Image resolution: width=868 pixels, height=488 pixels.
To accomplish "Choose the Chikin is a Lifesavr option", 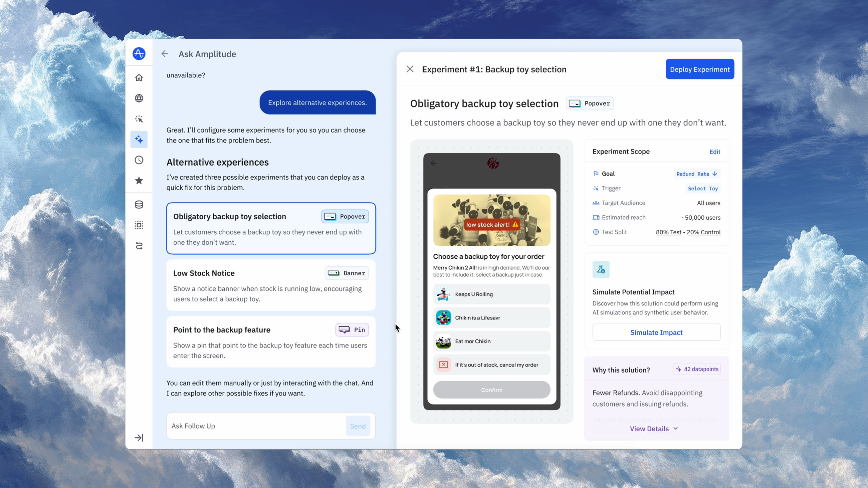I will [x=492, y=317].
